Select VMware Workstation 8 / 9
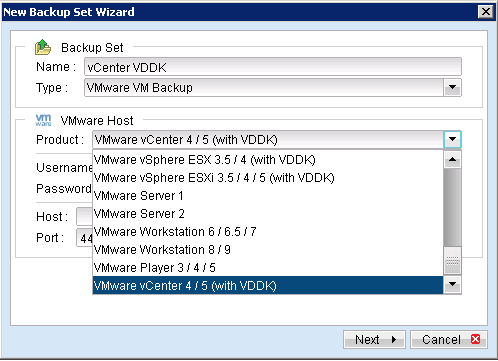498x361 pixels. tap(268, 250)
